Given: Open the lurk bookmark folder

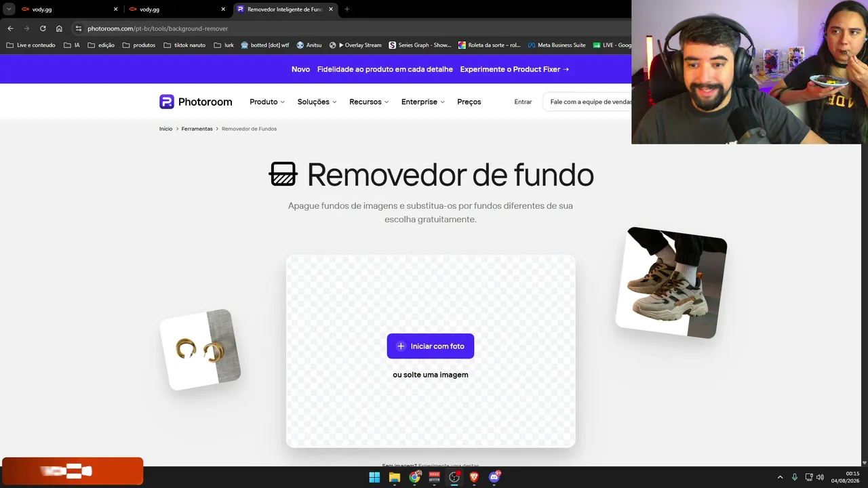Looking at the screenshot, I should 223,45.
